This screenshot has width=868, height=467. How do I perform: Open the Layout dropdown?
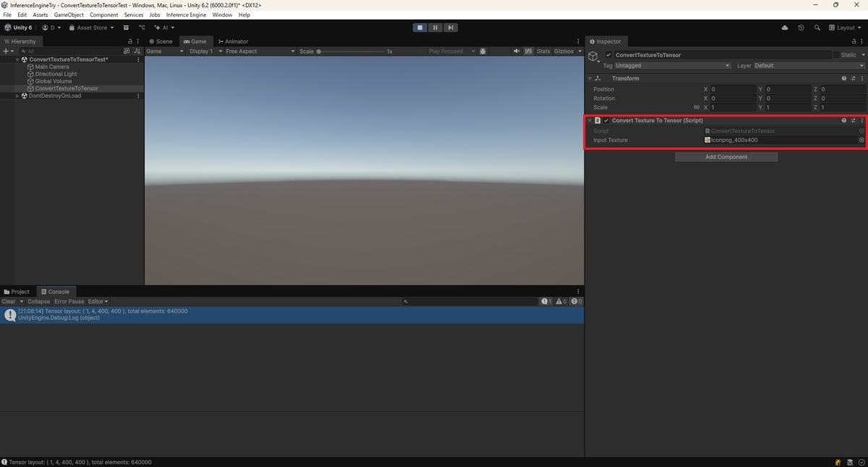[x=846, y=28]
